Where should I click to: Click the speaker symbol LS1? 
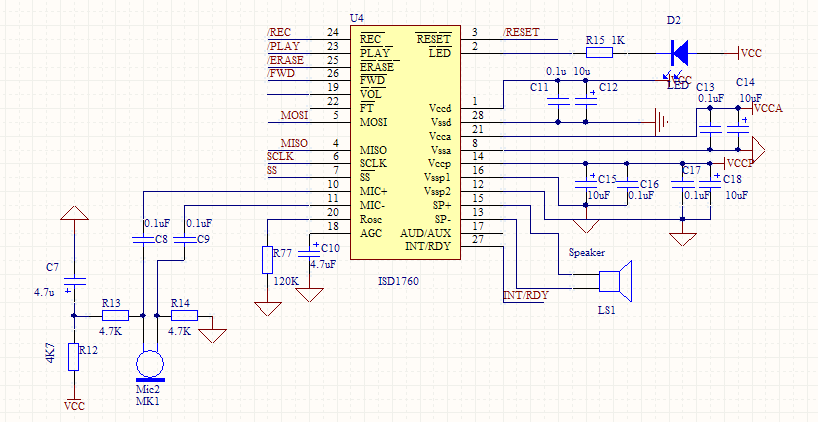(624, 282)
